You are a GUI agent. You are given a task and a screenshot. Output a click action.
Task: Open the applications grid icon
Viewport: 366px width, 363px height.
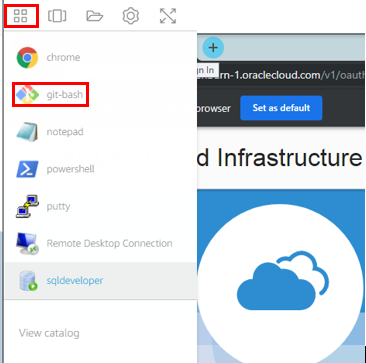(21, 16)
